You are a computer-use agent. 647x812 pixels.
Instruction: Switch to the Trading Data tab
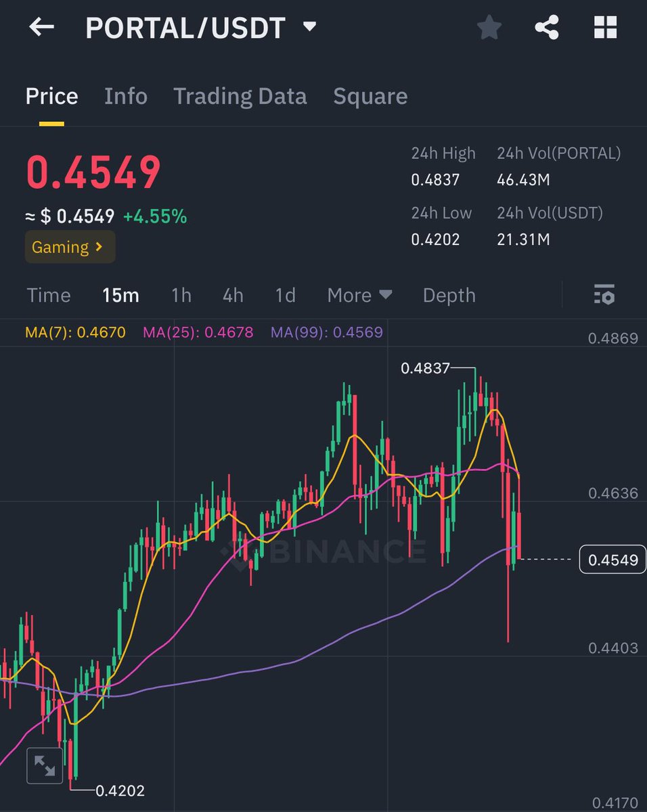point(240,96)
